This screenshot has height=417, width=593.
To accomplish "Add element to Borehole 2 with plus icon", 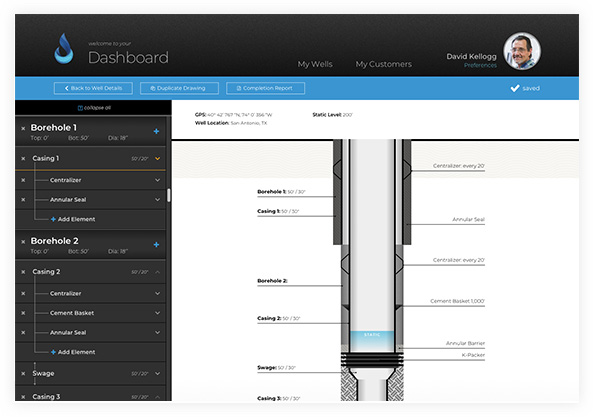I will point(156,245).
